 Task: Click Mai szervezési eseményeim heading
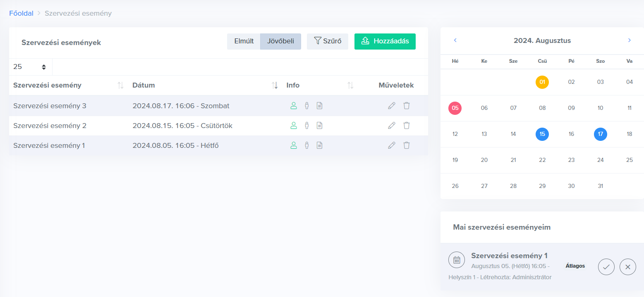(x=502, y=227)
